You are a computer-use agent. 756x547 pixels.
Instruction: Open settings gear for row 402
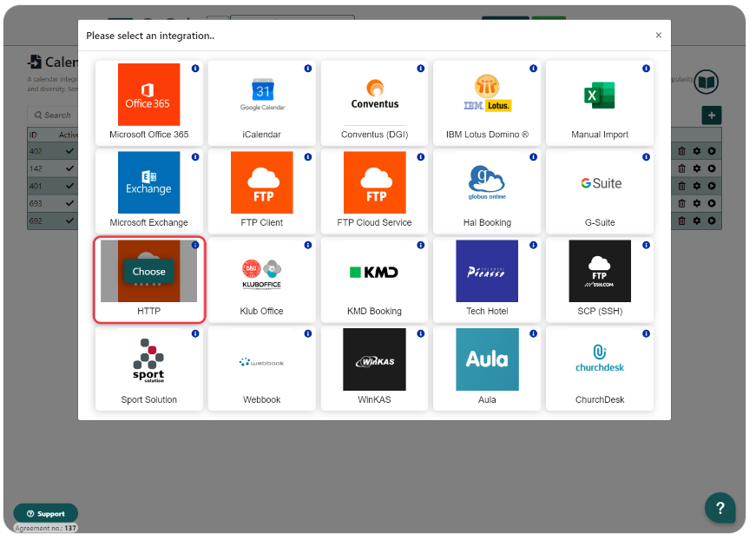tap(697, 151)
